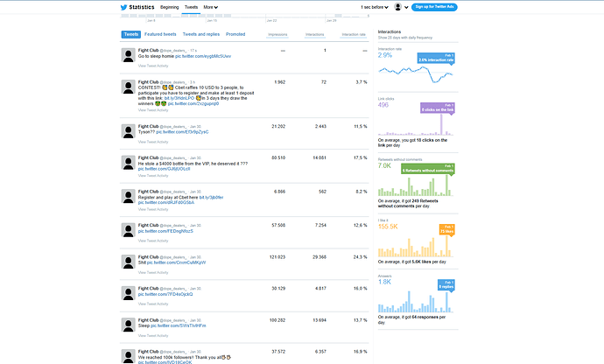
Task: Sort by Impressions column header
Action: [277, 35]
